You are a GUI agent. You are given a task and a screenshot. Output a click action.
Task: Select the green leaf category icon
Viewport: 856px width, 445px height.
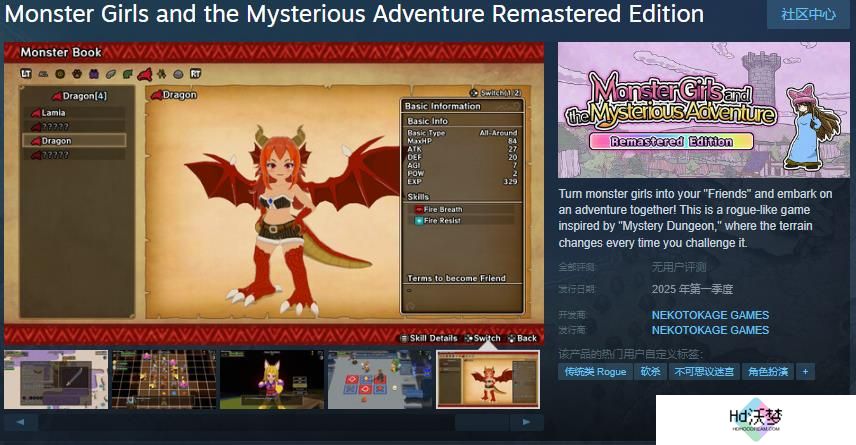pyautogui.click(x=127, y=74)
